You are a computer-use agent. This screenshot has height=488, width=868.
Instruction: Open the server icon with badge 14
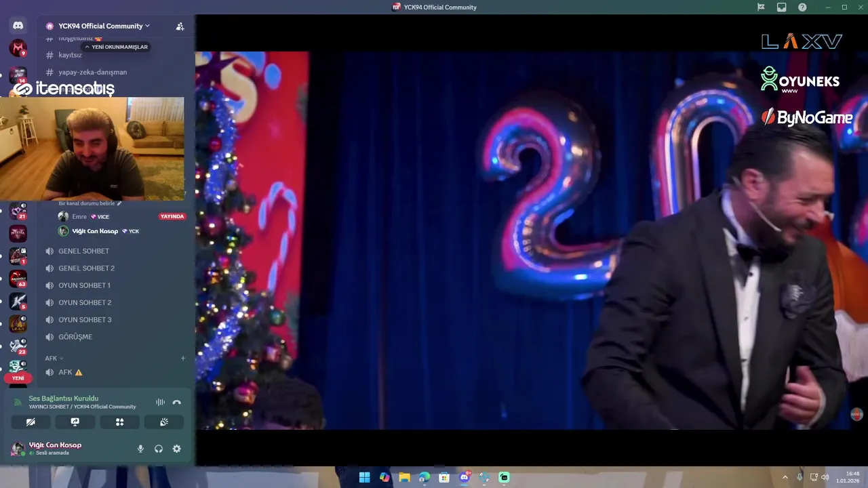(x=18, y=74)
